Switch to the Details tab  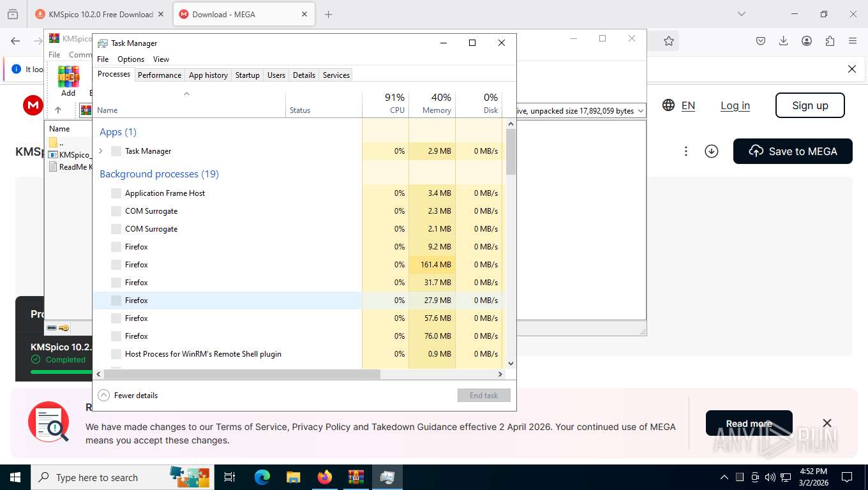(x=304, y=75)
